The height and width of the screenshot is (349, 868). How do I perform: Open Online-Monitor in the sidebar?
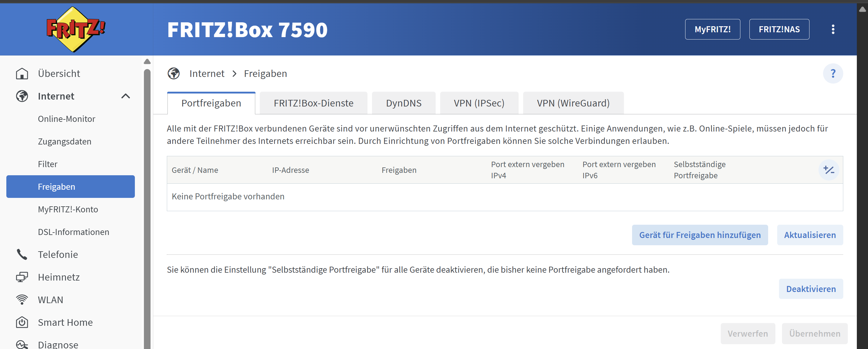pyautogui.click(x=66, y=119)
